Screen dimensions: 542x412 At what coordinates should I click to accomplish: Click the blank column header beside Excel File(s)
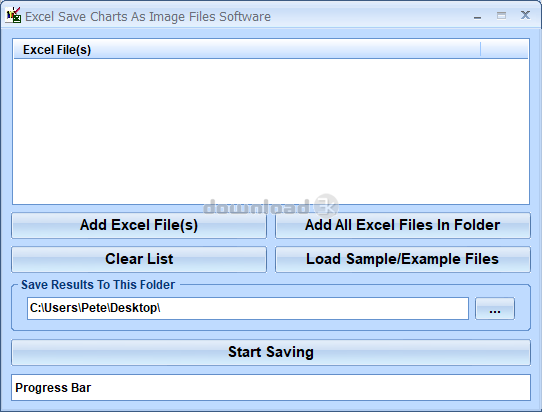(504, 49)
